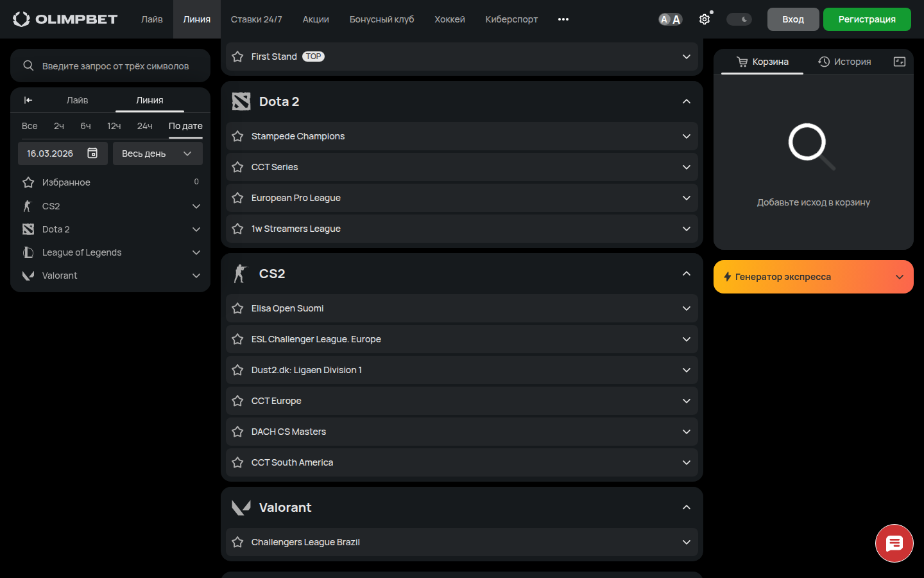The image size is (924, 578).
Task: Click the OLIMPBET logo
Action: [65, 19]
